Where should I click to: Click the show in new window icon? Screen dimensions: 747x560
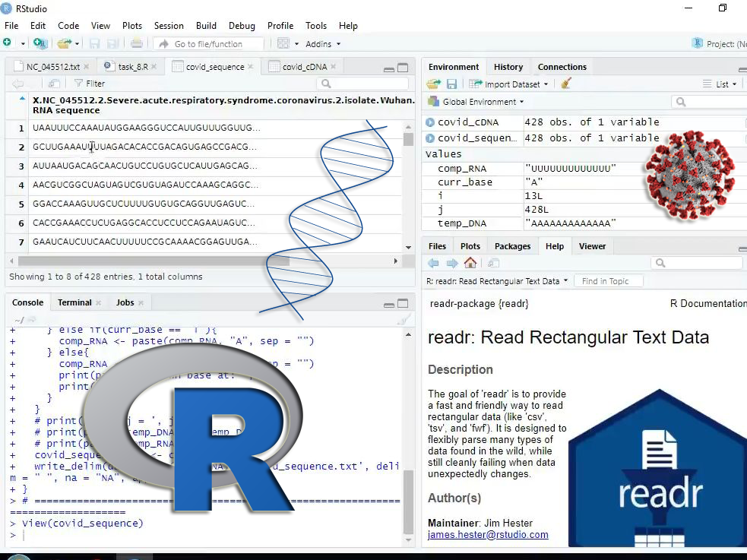tap(54, 84)
